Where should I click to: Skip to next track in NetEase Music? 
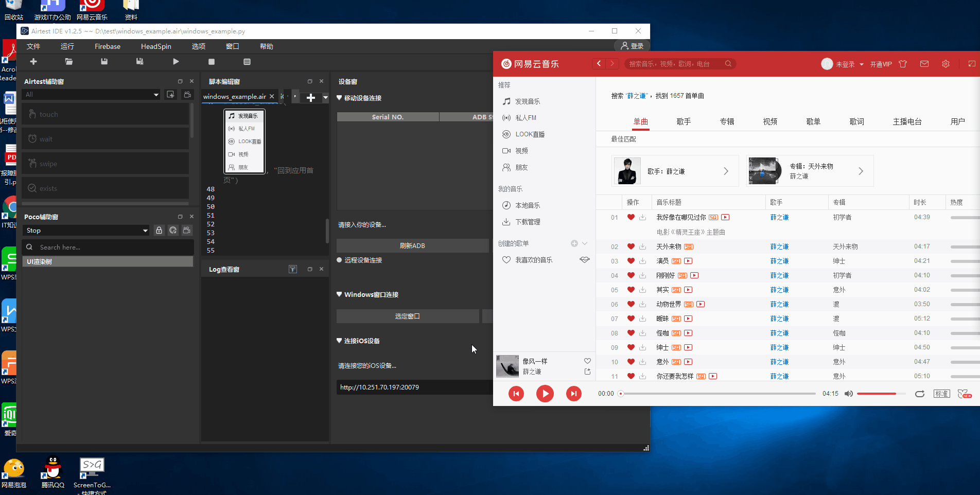(x=574, y=394)
